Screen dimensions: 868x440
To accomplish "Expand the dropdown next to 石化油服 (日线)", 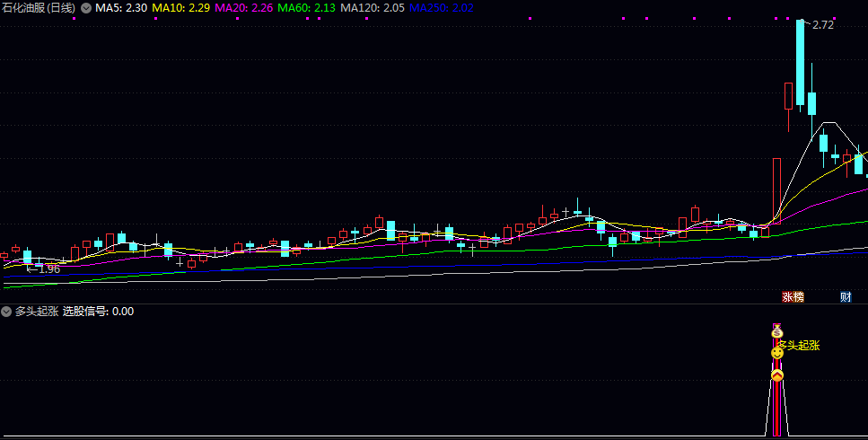I will coord(86,8).
